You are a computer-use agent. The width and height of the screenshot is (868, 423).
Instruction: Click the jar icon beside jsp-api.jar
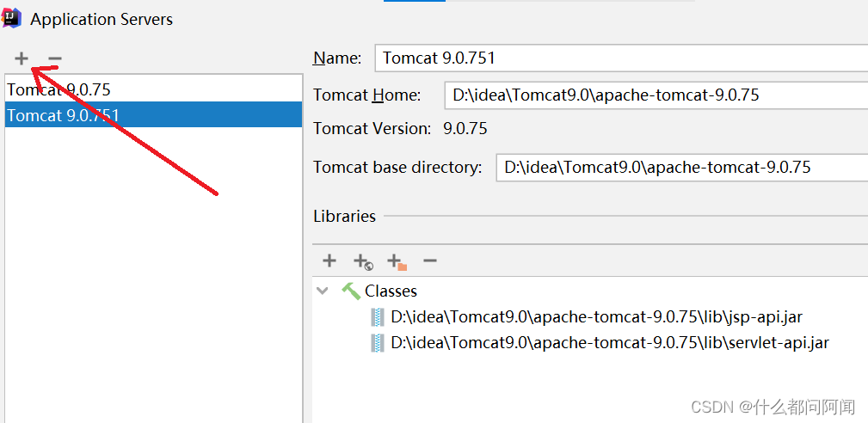(x=377, y=317)
